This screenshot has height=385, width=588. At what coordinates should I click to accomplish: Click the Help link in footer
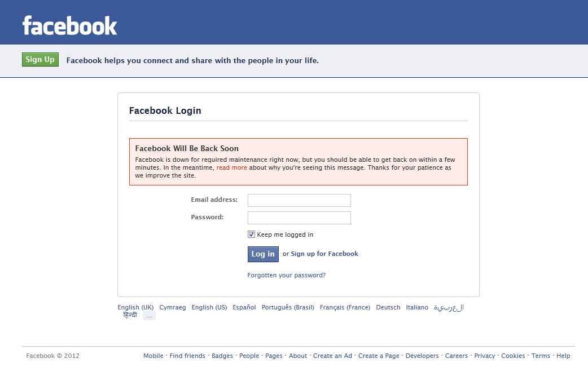(x=563, y=356)
